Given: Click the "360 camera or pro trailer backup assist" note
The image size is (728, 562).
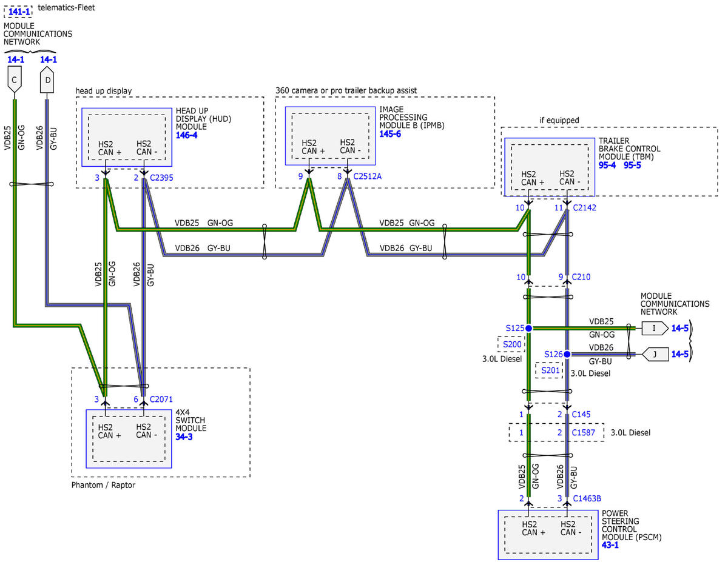Looking at the screenshot, I should coord(346,90).
